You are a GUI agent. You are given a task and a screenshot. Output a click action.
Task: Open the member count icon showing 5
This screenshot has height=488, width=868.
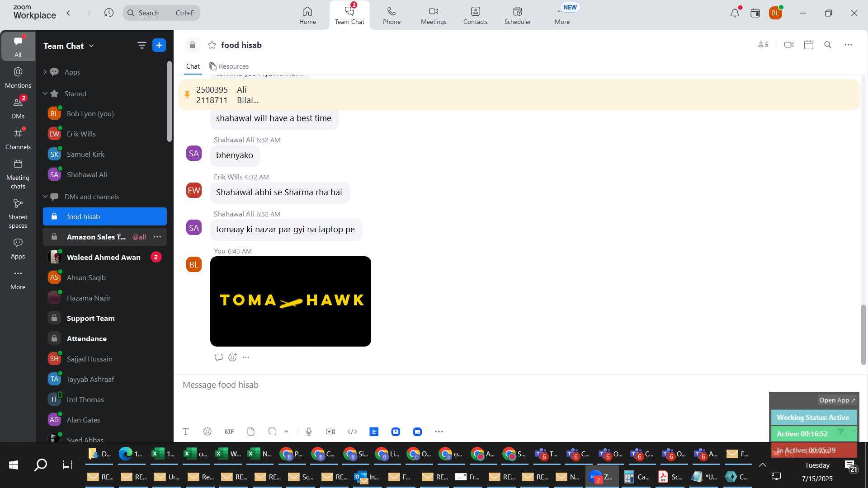tap(763, 45)
